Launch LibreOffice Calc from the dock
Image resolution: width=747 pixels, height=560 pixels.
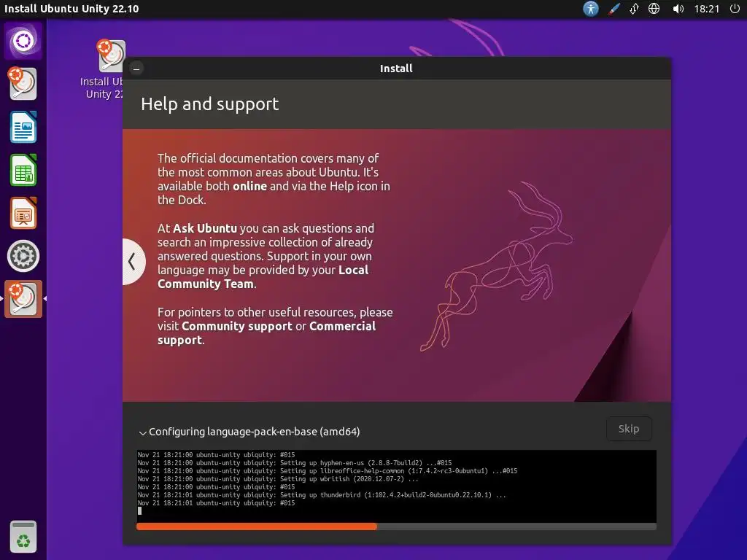(x=23, y=170)
